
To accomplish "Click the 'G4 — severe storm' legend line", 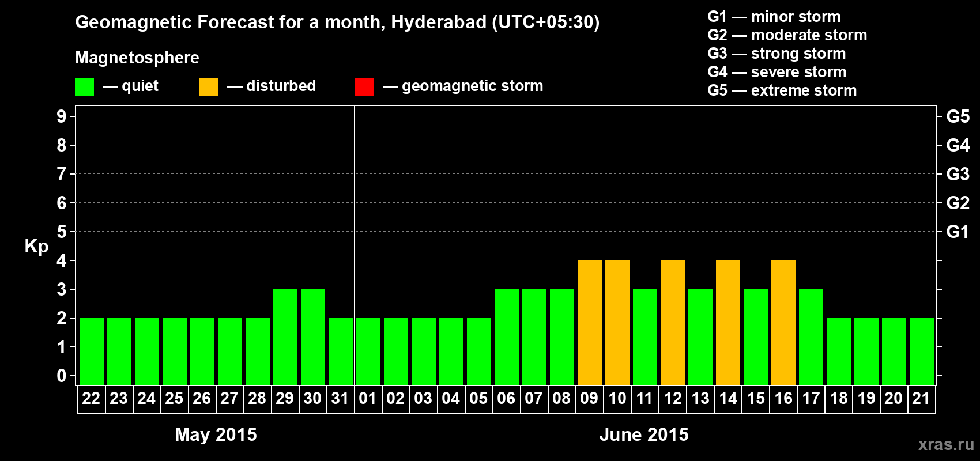I will tap(777, 72).
